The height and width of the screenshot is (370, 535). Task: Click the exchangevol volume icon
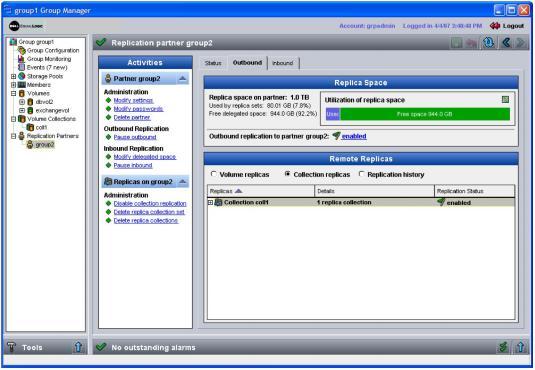30,111
